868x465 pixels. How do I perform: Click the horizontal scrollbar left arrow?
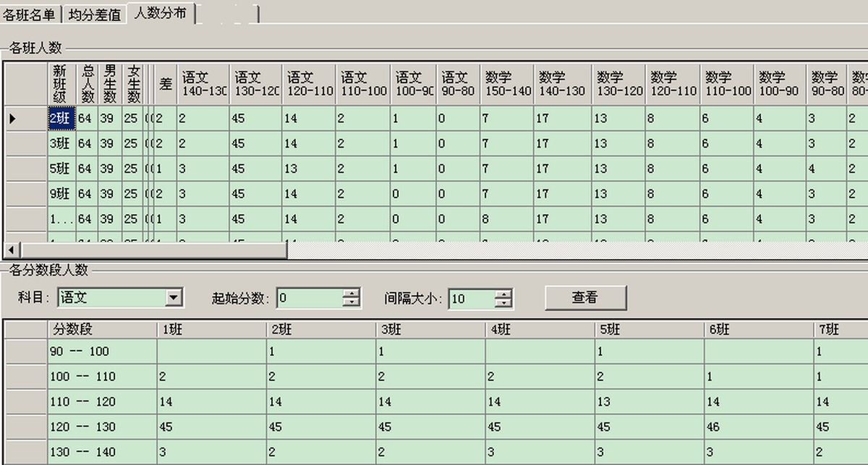(x=12, y=249)
